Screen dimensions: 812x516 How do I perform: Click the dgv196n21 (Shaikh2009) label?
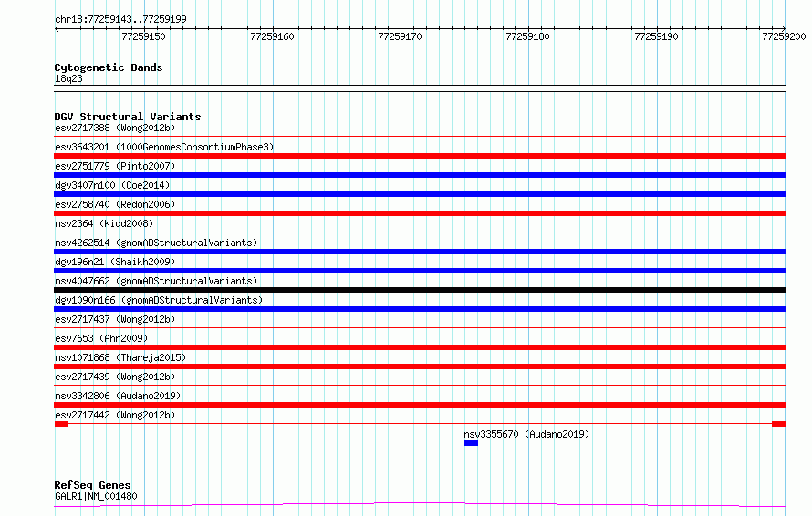115,262
